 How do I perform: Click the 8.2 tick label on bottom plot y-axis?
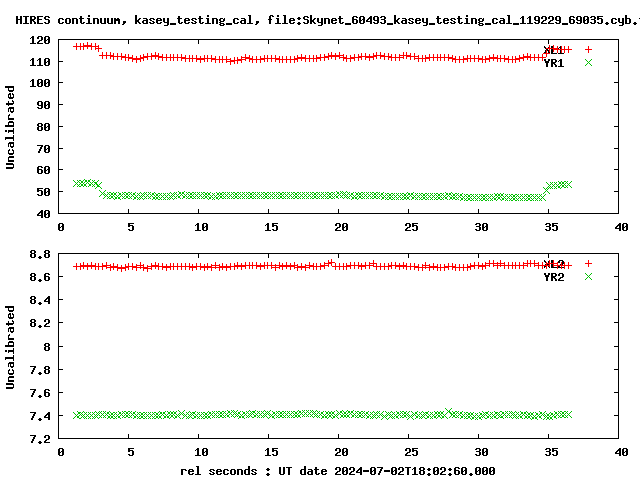click(40, 323)
